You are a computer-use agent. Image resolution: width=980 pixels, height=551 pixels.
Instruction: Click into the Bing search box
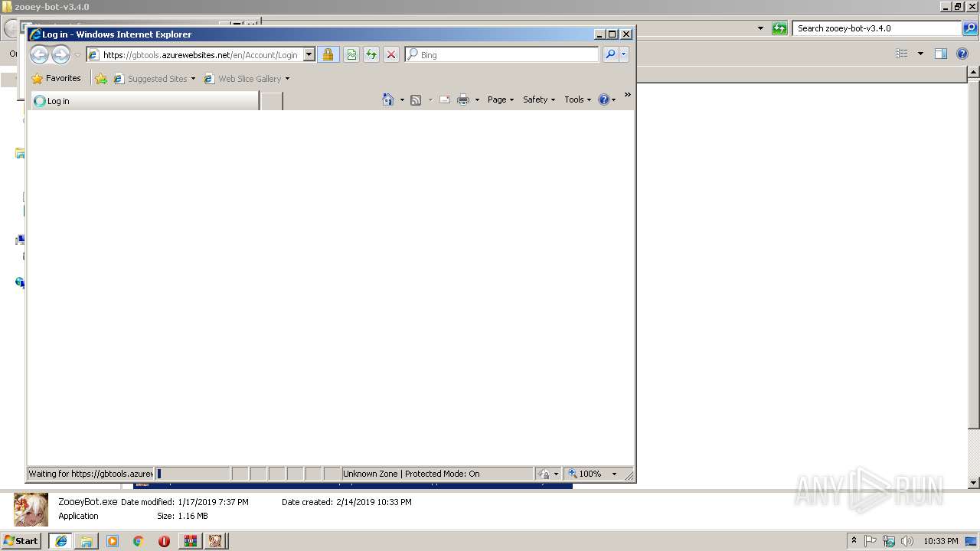(508, 55)
